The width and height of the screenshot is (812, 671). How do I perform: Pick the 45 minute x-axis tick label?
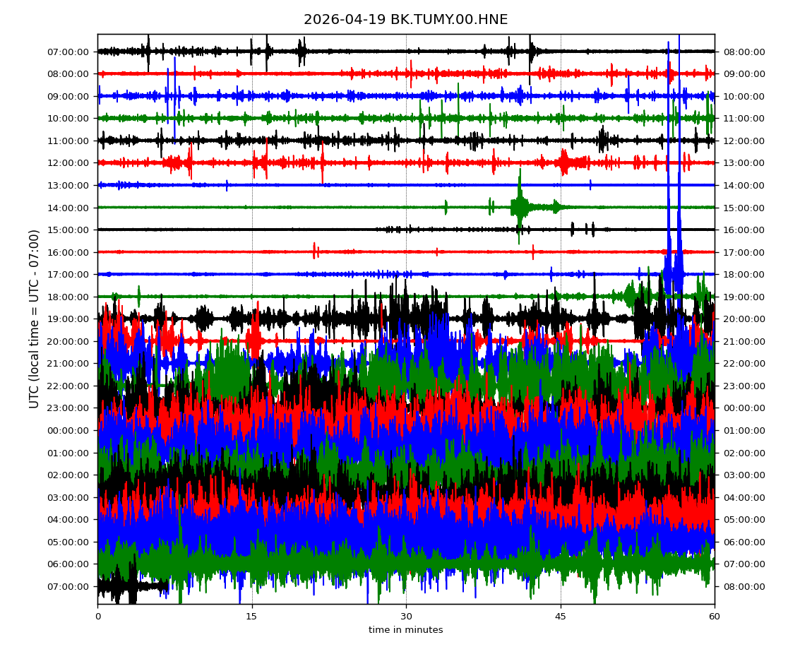pyautogui.click(x=561, y=617)
